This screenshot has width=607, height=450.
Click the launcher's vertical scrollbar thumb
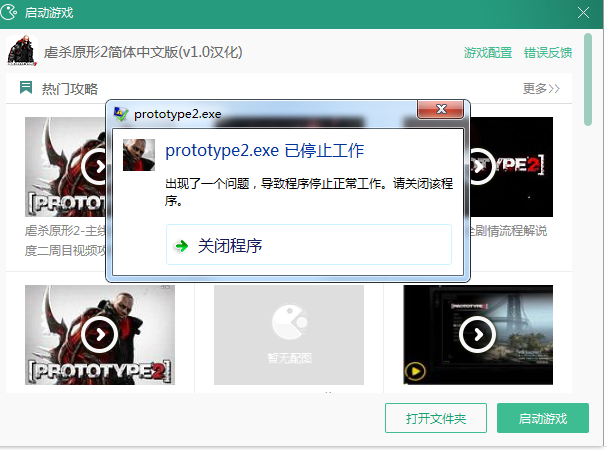click(588, 79)
